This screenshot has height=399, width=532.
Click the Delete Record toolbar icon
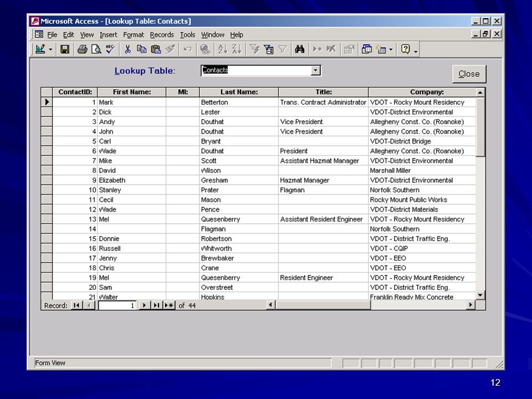[x=331, y=49]
